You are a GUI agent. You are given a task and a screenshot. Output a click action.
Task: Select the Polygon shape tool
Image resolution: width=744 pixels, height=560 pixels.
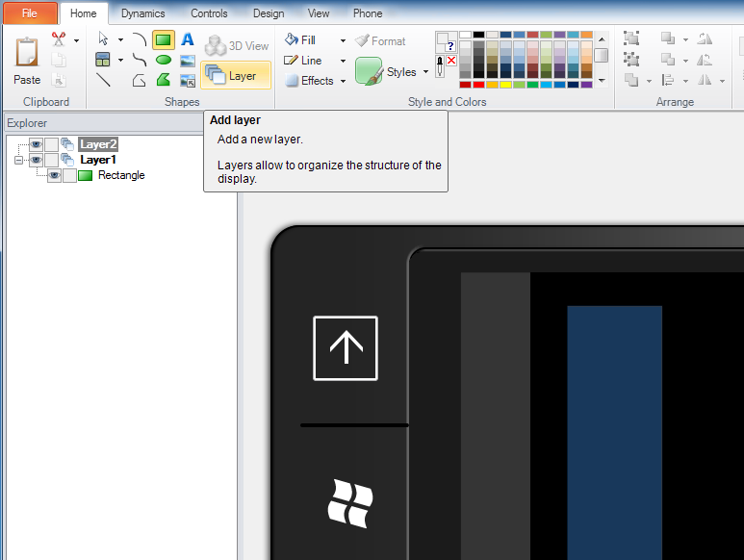[x=164, y=80]
